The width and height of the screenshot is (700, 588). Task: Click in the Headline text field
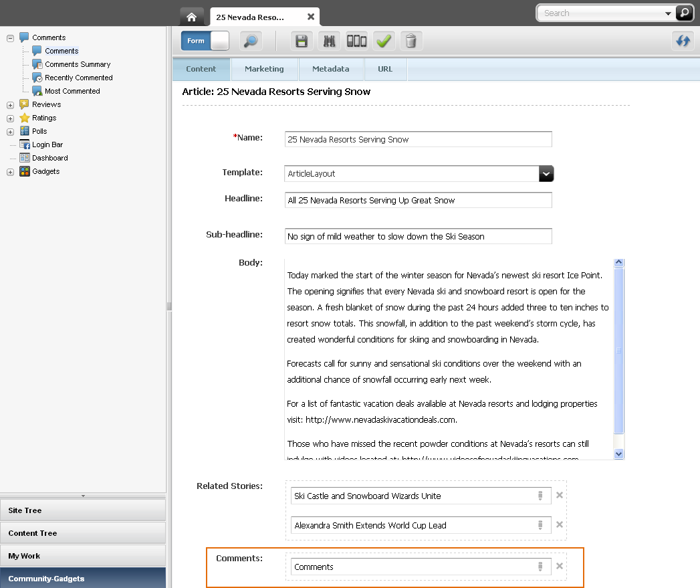point(419,200)
